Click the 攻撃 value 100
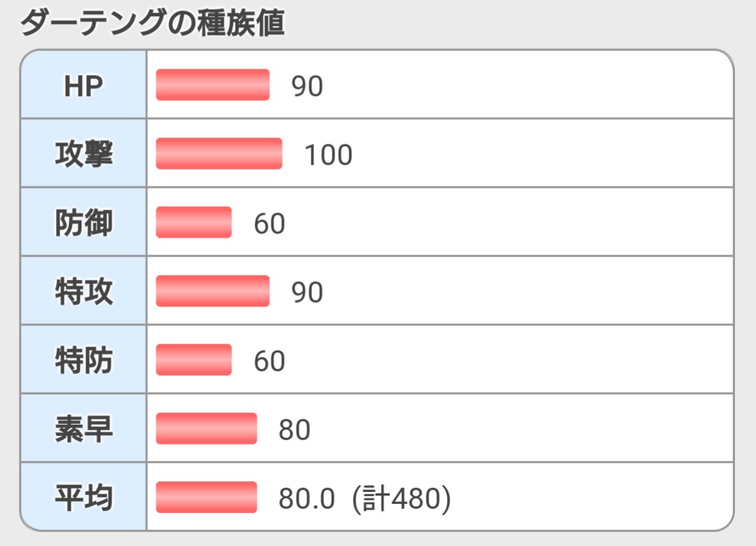The image size is (756, 546). [328, 155]
